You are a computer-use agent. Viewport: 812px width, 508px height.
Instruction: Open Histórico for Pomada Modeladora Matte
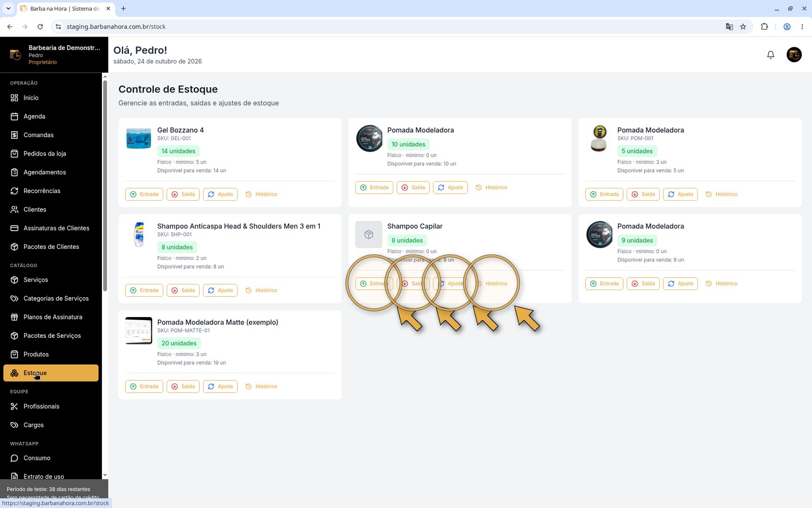tap(261, 387)
